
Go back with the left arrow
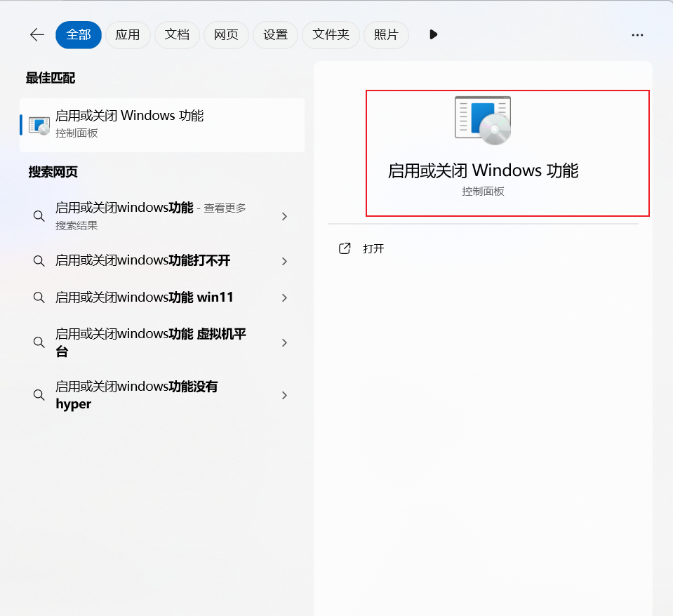tap(37, 35)
